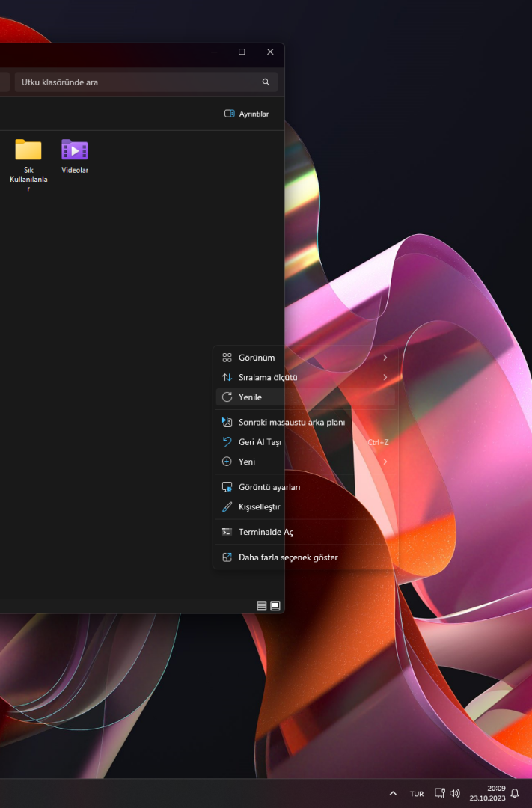The height and width of the screenshot is (808, 532).
Task: Close the File Explorer window
Action: coord(270,52)
